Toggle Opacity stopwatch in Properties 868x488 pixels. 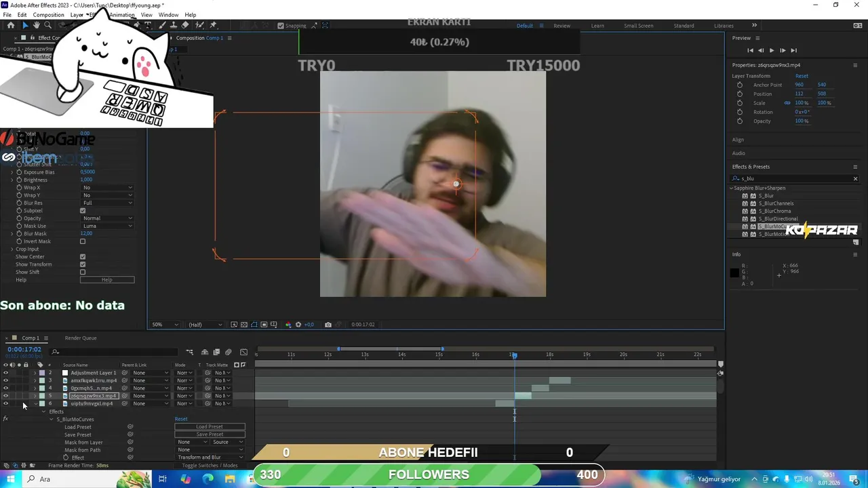coord(740,121)
